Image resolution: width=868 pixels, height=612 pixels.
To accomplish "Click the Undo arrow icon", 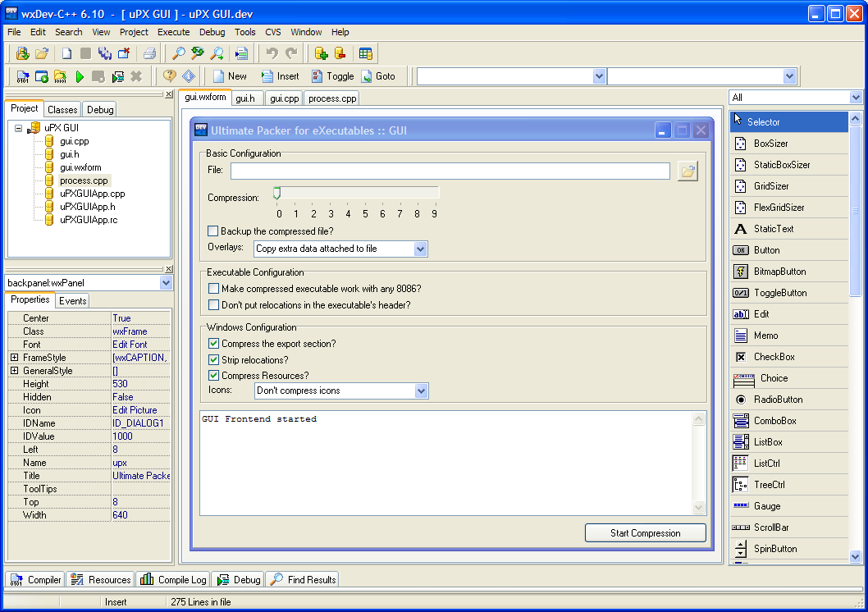I will tap(272, 53).
